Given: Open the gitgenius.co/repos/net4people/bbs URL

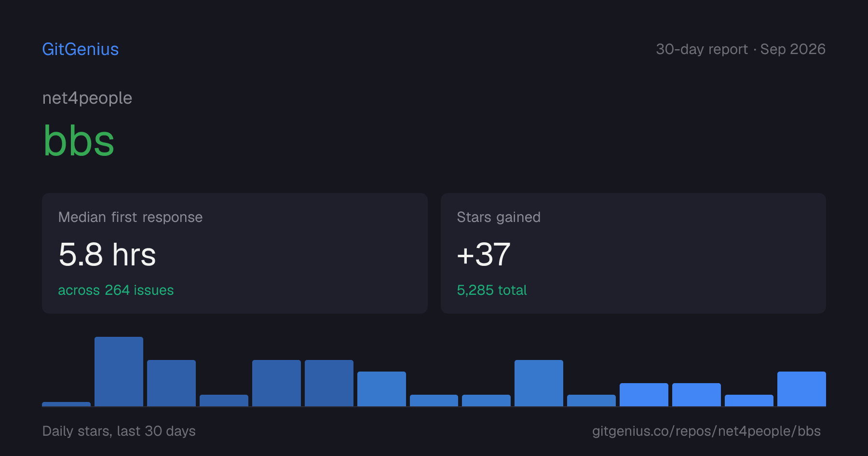Looking at the screenshot, I should 706,431.
